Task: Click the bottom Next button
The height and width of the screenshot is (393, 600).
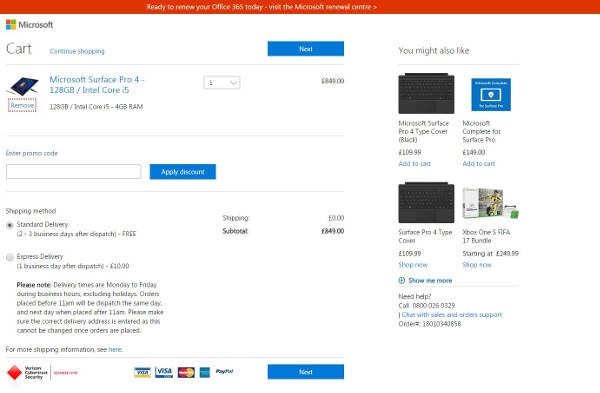Action: coord(306,372)
